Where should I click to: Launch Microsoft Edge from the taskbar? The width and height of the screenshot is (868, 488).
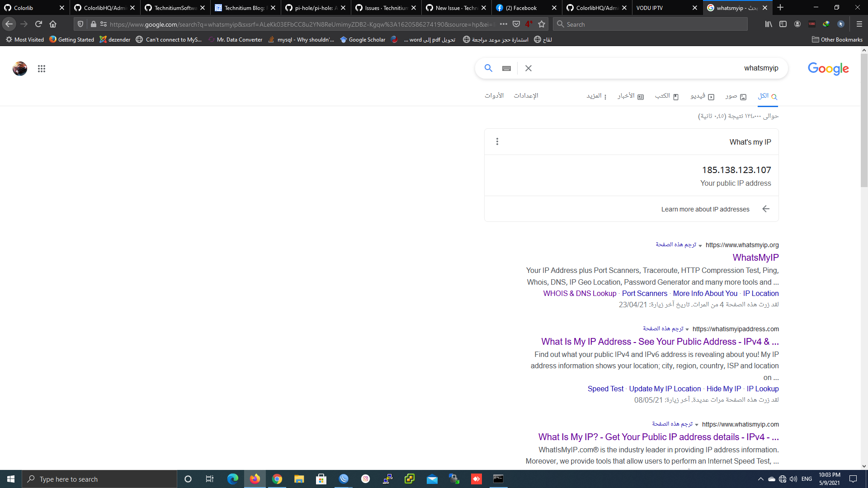coord(233,479)
